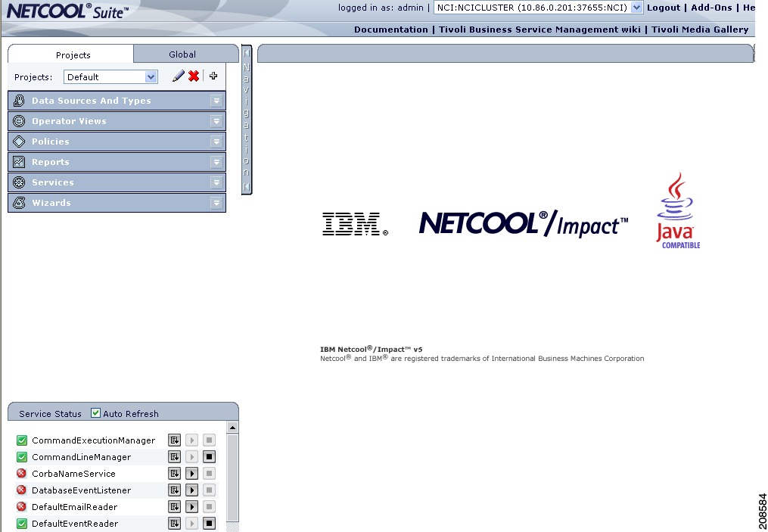Click the Reports chart icon
The image size is (768, 532).
pyautogui.click(x=19, y=162)
